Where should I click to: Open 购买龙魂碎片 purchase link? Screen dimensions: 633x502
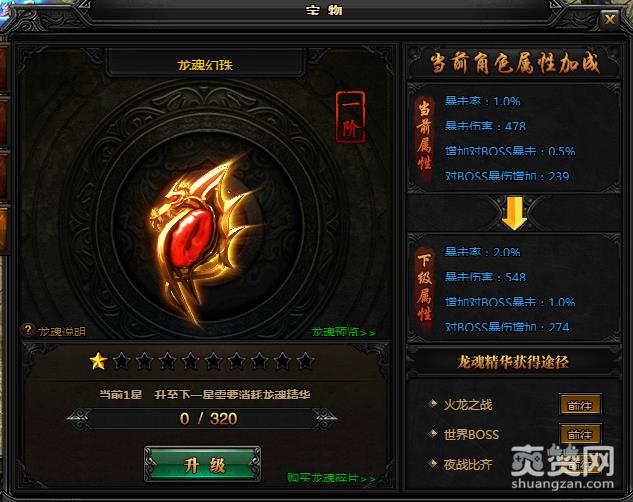331,478
